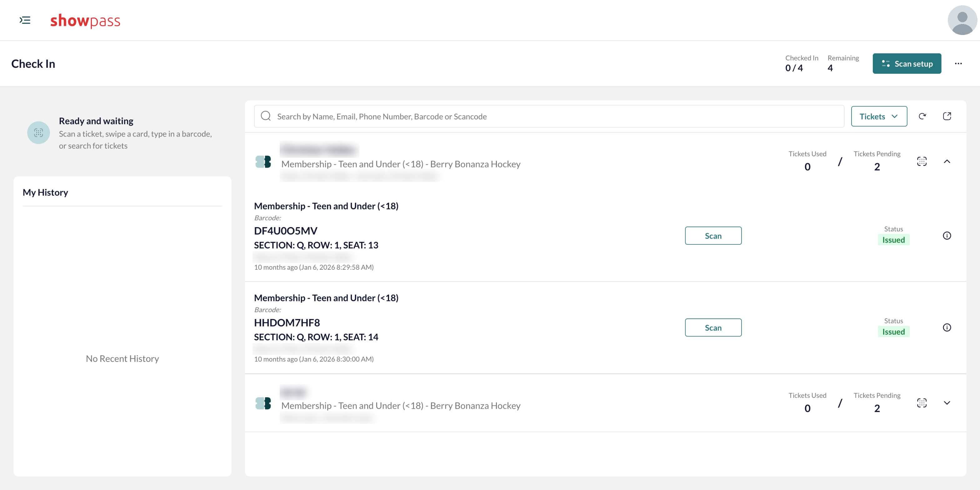Click Issued status badge for seat 14
The image size is (980, 490).
893,332
